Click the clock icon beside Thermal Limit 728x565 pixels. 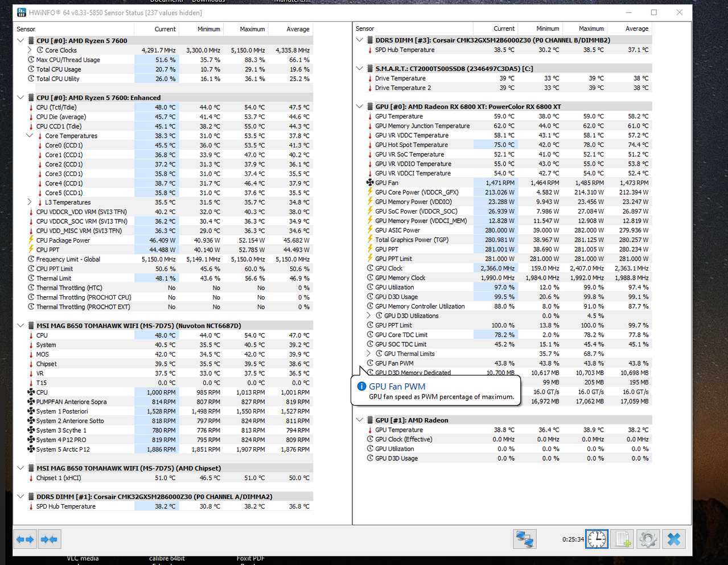tap(31, 279)
